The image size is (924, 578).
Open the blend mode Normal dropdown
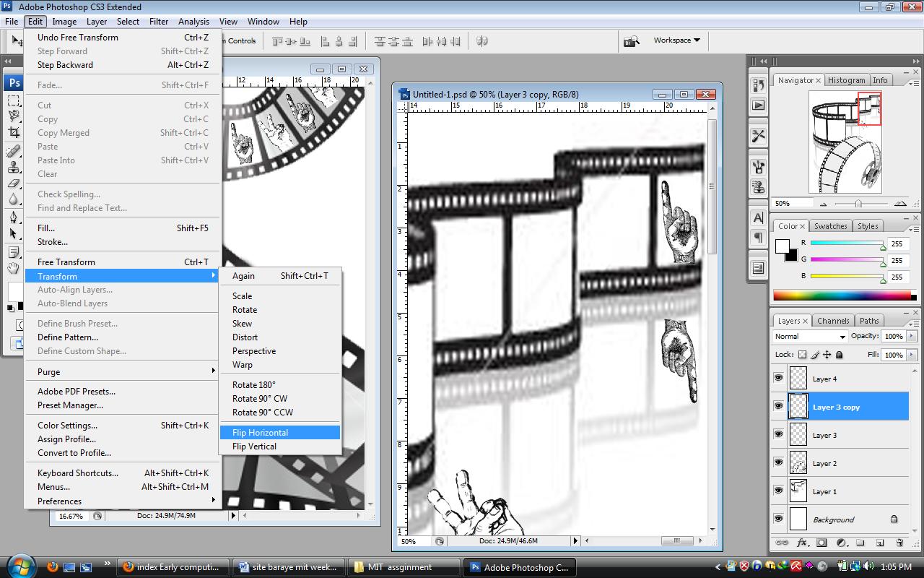[810, 337]
